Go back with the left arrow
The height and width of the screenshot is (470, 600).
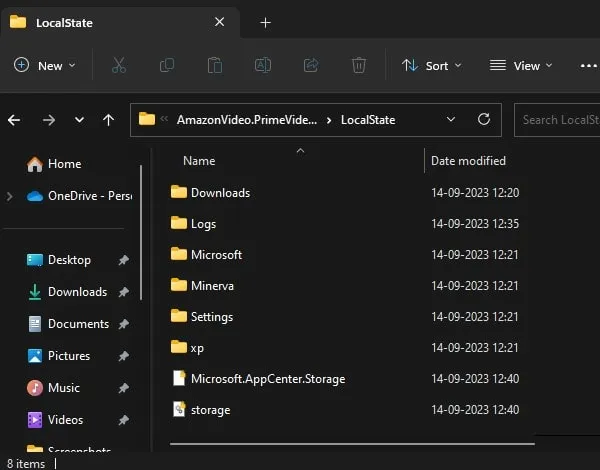(14, 120)
